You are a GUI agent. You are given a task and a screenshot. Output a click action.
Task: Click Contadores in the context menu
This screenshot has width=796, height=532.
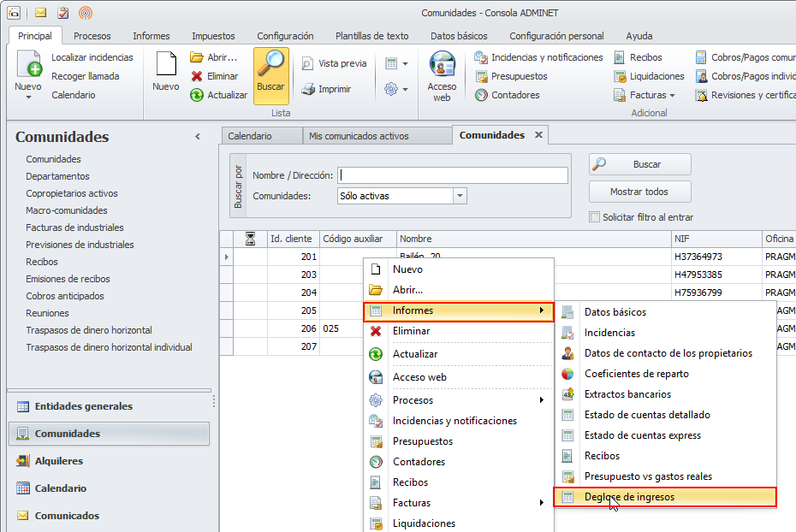(419, 462)
